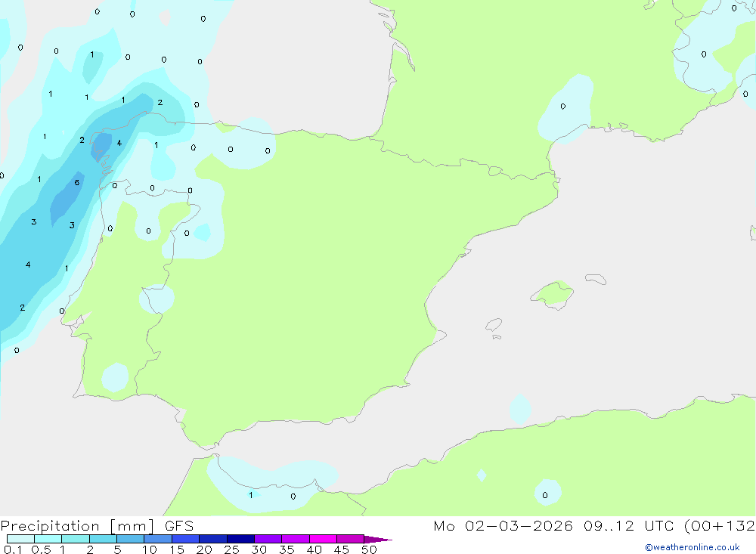The image size is (756, 554).
Task: Pick the 10–15 mm legend color swatch
Action: click(158, 539)
